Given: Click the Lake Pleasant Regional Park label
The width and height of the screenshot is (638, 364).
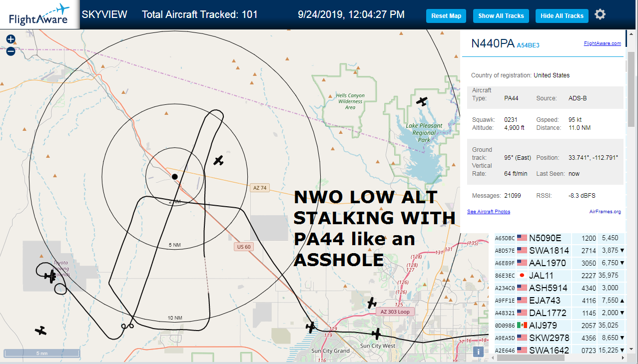Looking at the screenshot, I should (424, 133).
